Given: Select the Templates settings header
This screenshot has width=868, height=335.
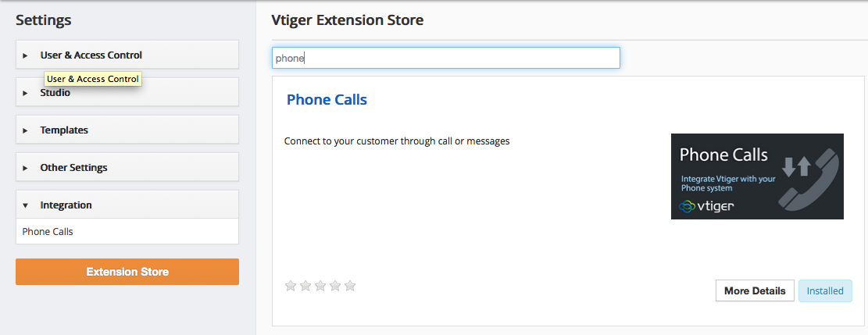Looking at the screenshot, I should (x=127, y=130).
